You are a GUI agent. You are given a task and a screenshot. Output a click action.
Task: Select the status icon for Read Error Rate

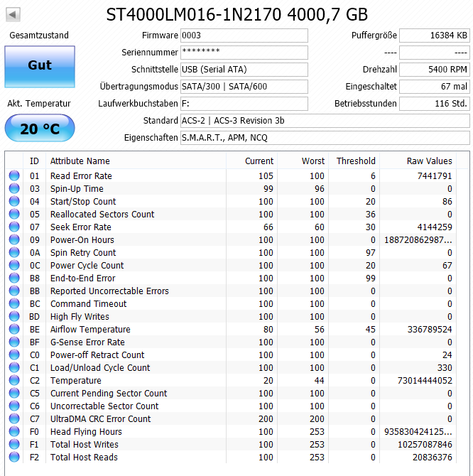coord(14,175)
